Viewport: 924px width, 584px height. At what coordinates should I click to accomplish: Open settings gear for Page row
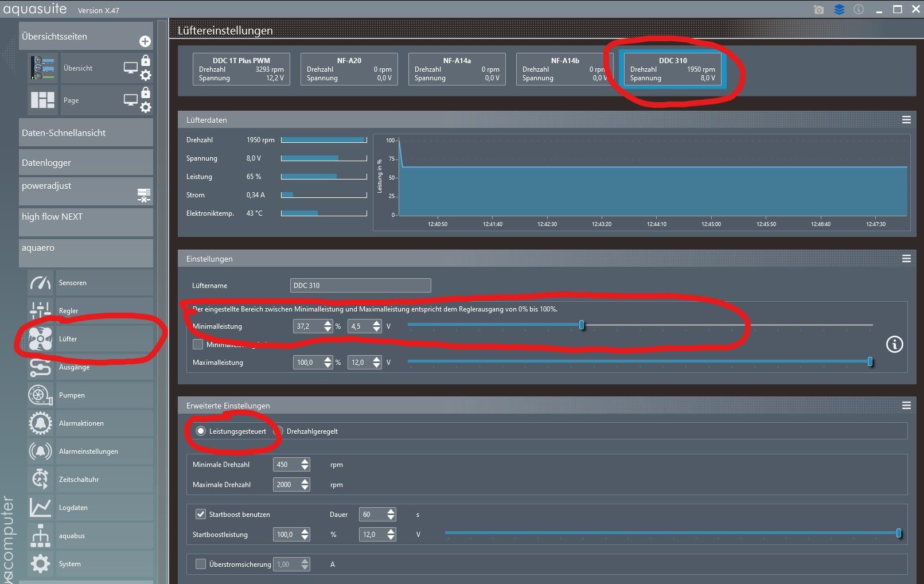(146, 107)
